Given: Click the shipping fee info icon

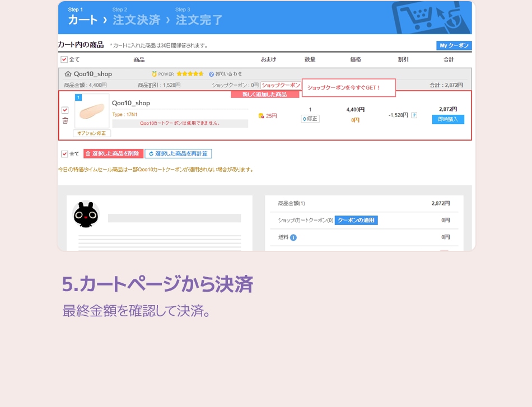Looking at the screenshot, I should 293,237.
